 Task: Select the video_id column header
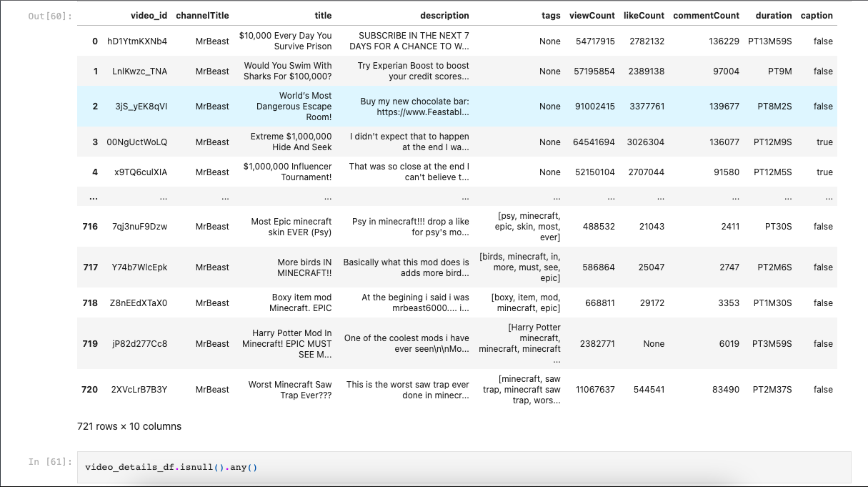click(x=149, y=15)
